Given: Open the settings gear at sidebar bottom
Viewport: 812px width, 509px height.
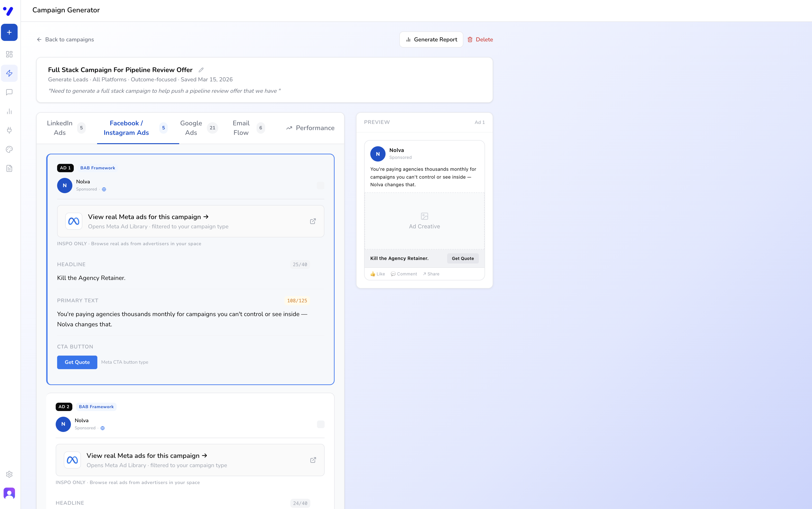Looking at the screenshot, I should click(x=9, y=474).
